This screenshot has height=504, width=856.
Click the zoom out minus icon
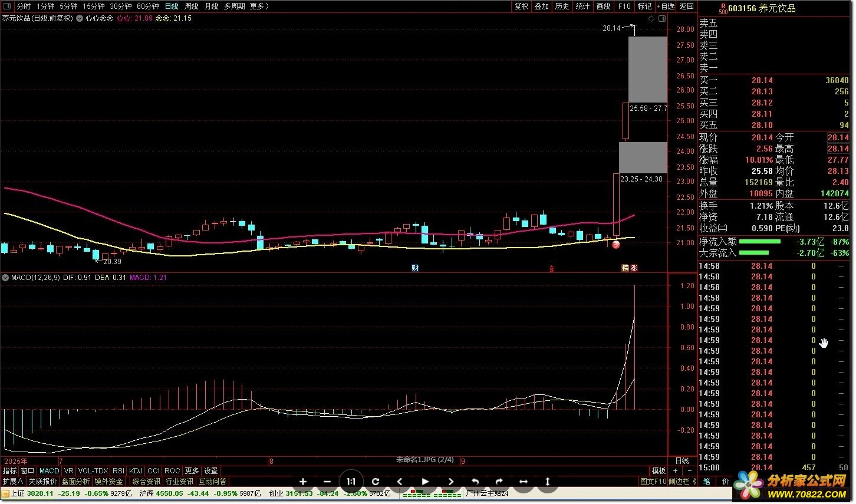point(327,482)
